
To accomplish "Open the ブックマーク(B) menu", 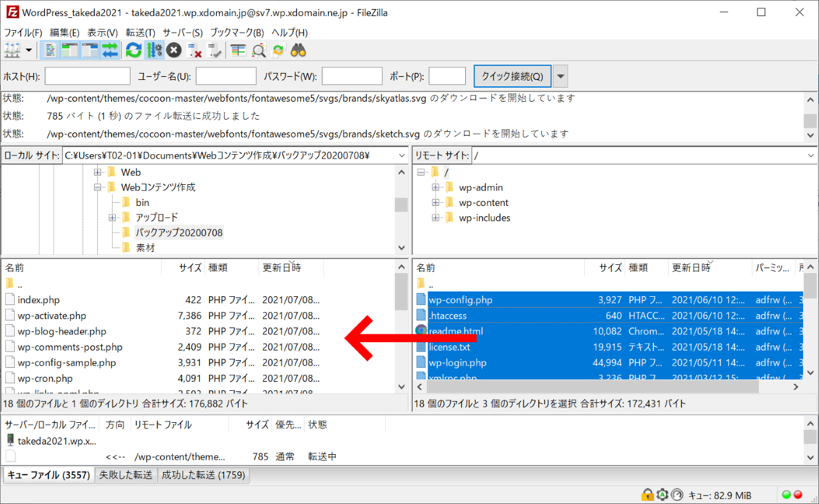I will point(237,33).
